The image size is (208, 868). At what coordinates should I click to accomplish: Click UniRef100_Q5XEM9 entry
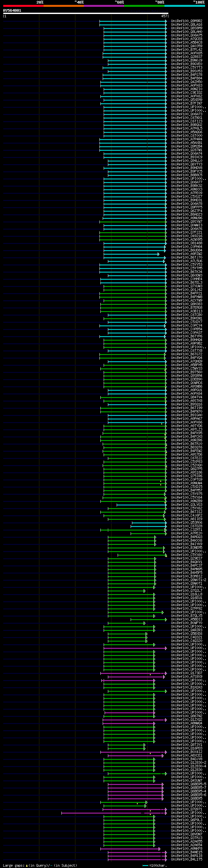tap(187, 100)
